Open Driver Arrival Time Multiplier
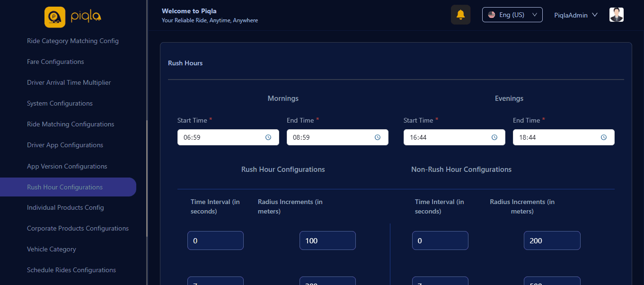The width and height of the screenshot is (644, 285). [x=69, y=82]
